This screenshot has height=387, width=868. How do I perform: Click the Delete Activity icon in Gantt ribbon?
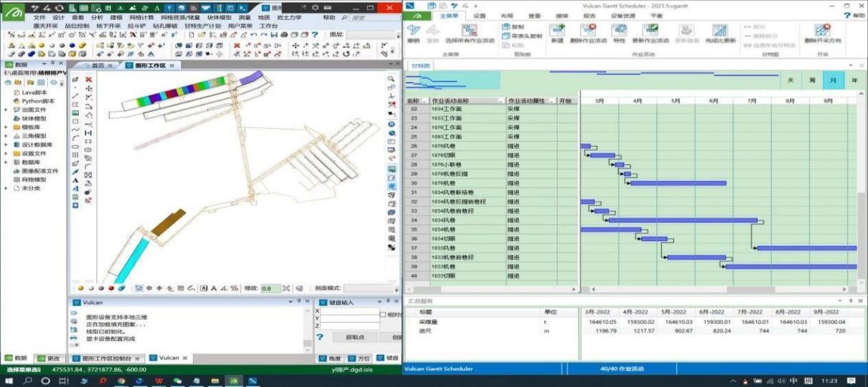click(588, 30)
